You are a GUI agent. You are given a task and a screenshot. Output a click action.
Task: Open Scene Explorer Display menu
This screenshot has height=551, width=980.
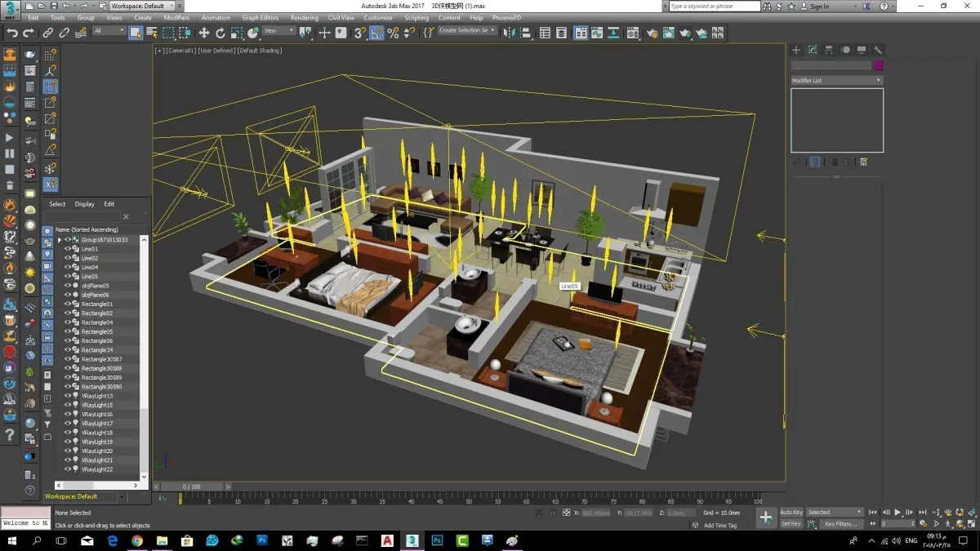(x=84, y=204)
